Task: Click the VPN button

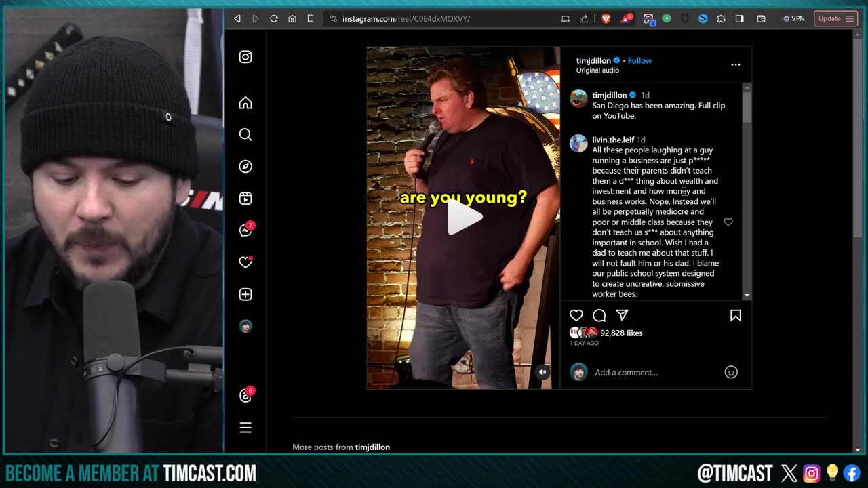Action: tap(794, 19)
